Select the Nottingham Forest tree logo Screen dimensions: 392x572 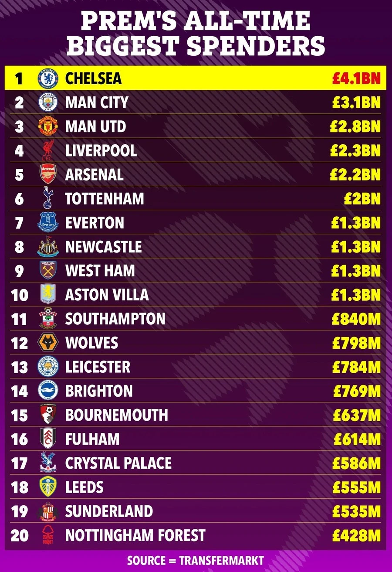(x=48, y=535)
